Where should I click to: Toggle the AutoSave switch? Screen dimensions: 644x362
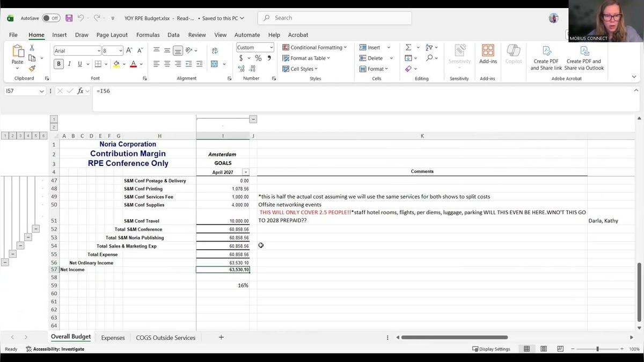click(x=51, y=18)
